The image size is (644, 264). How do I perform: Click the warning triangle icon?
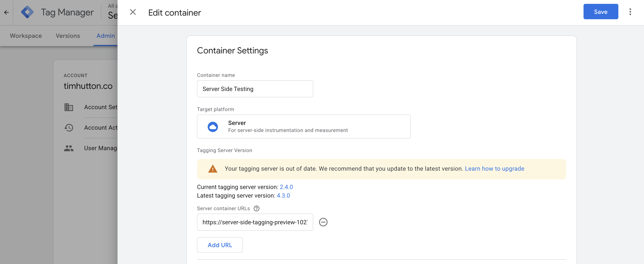tap(213, 169)
